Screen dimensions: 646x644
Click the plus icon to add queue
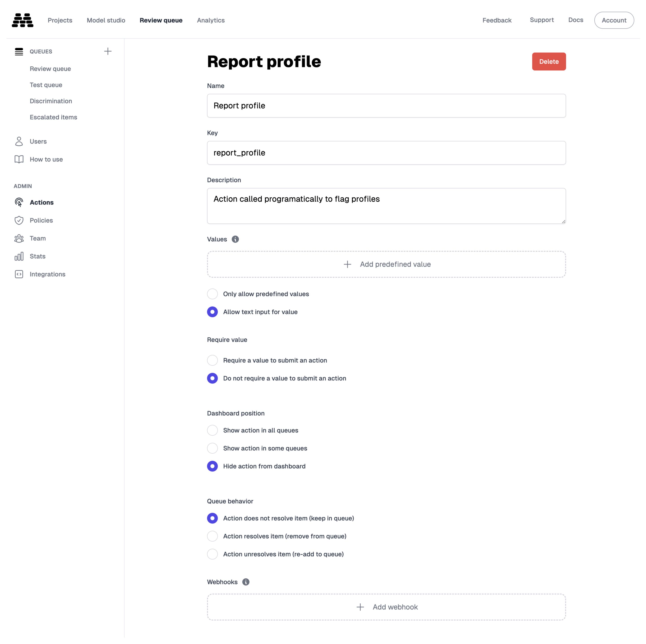108,51
